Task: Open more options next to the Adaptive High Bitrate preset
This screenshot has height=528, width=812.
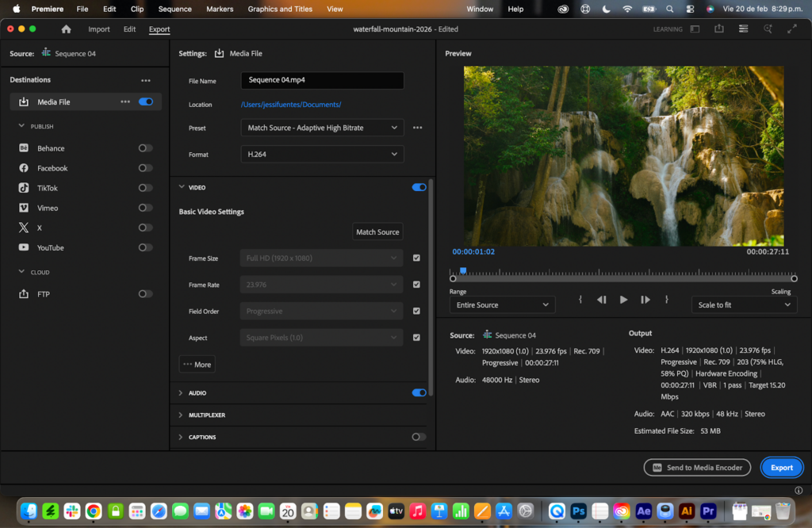Action: pos(417,127)
